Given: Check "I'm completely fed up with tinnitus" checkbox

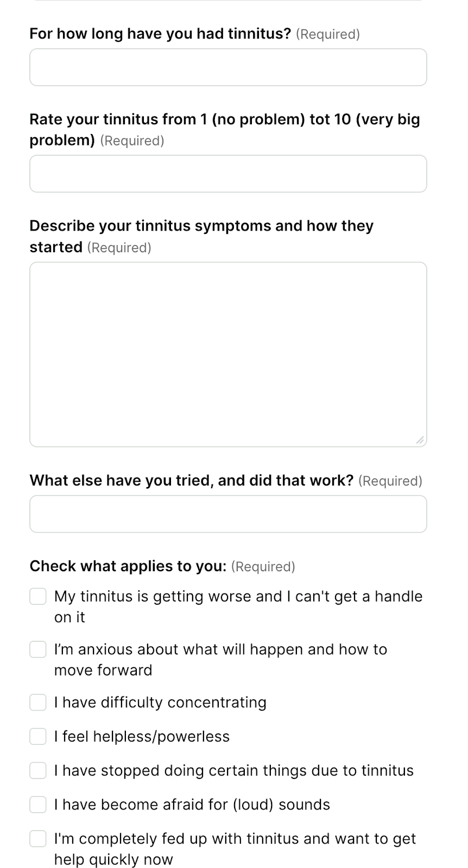Looking at the screenshot, I should pos(37,838).
